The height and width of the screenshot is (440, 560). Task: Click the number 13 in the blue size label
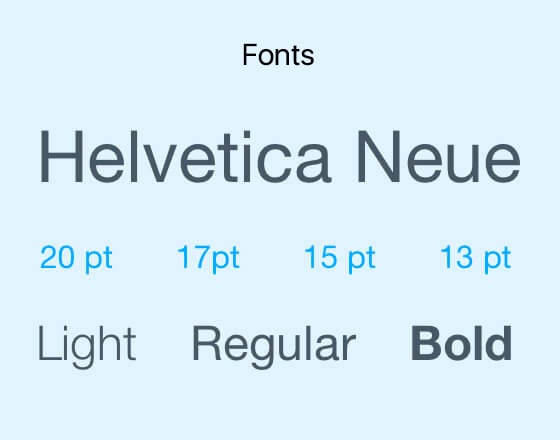(x=456, y=256)
